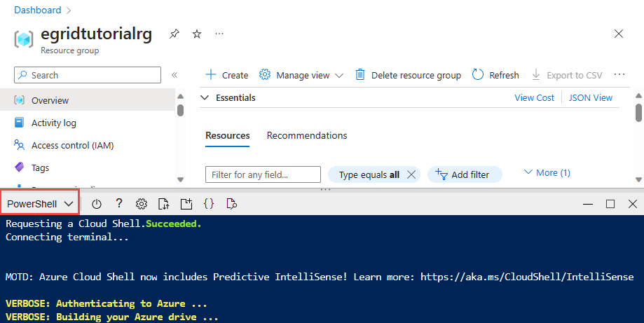Maximize the Cloud Shell pane
This screenshot has height=323, width=644.
click(610, 204)
